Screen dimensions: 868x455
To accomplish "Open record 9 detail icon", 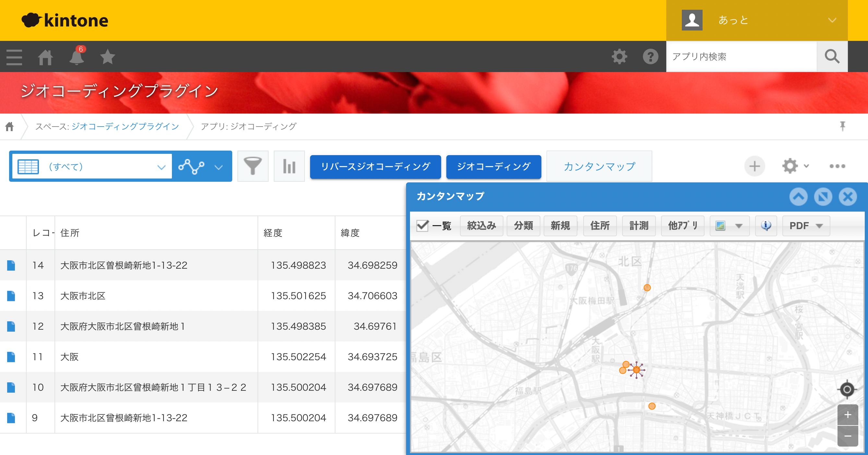I will click(x=11, y=418).
